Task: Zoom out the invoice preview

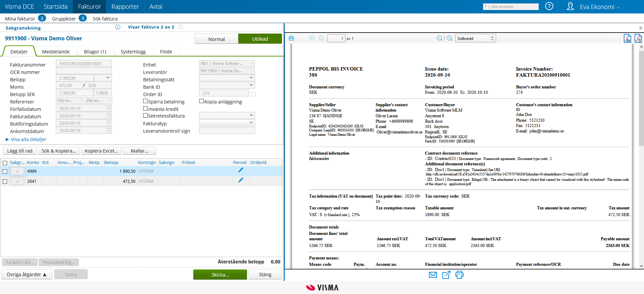Action: pyautogui.click(x=439, y=38)
